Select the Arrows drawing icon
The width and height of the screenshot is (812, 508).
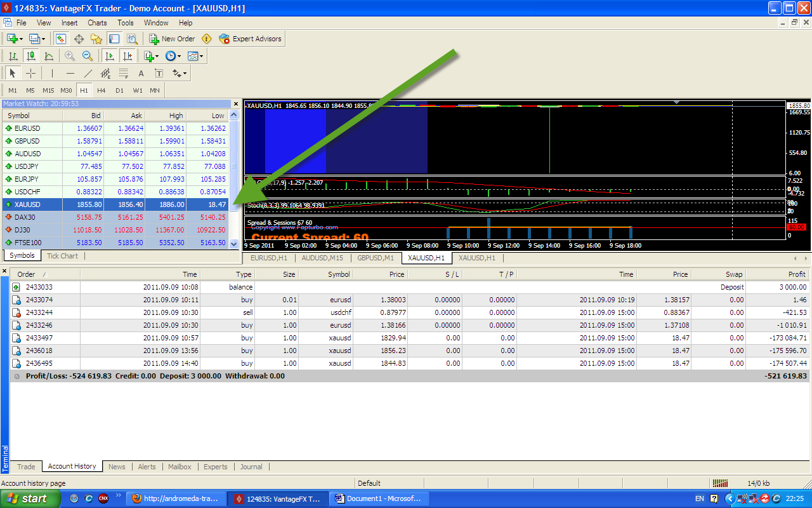click(x=176, y=73)
